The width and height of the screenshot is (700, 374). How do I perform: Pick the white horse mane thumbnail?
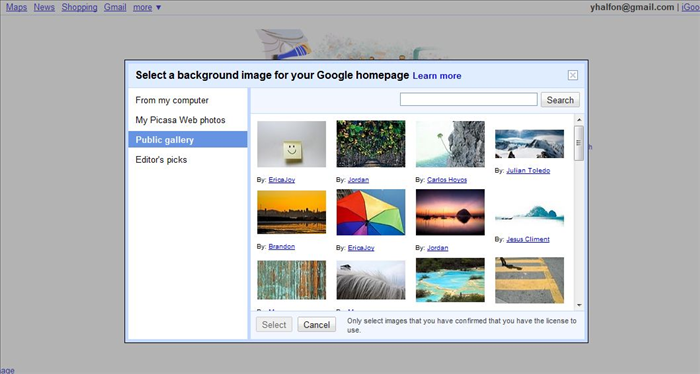(371, 280)
